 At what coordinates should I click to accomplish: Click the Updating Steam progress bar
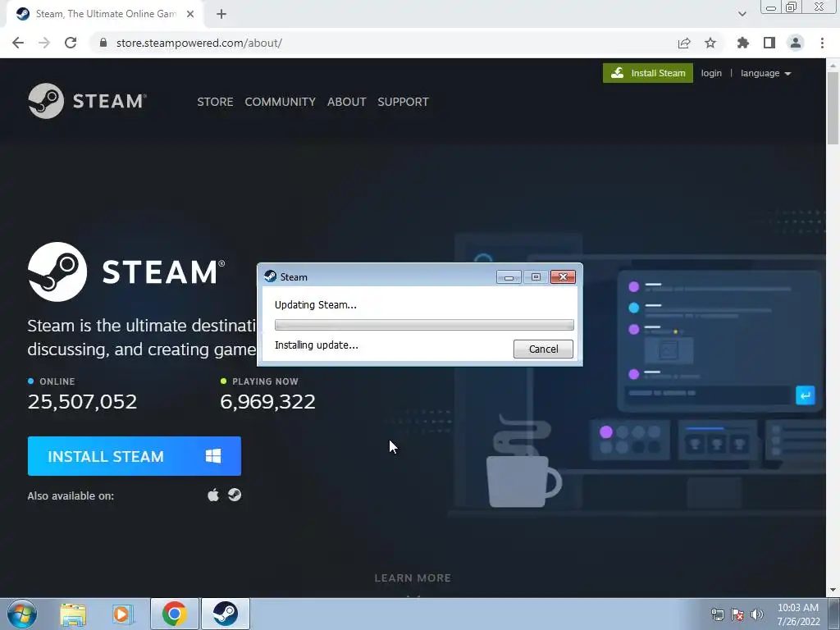pos(424,325)
